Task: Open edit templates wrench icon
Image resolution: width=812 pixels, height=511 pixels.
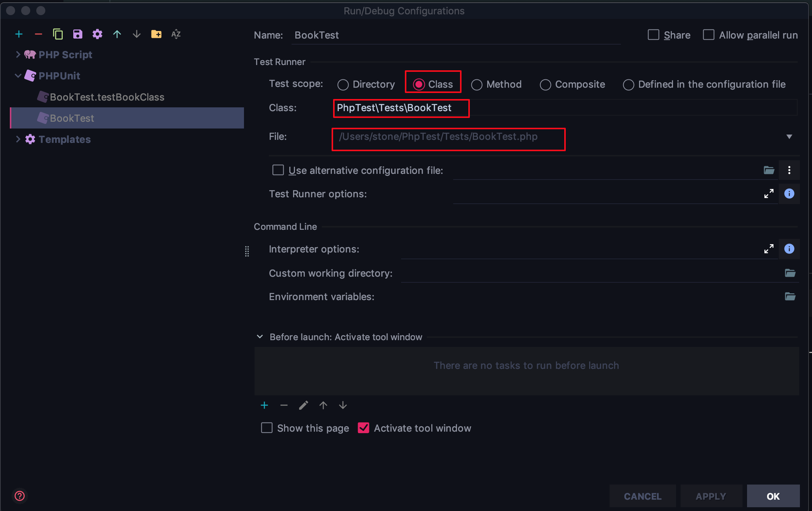Action: (97, 34)
